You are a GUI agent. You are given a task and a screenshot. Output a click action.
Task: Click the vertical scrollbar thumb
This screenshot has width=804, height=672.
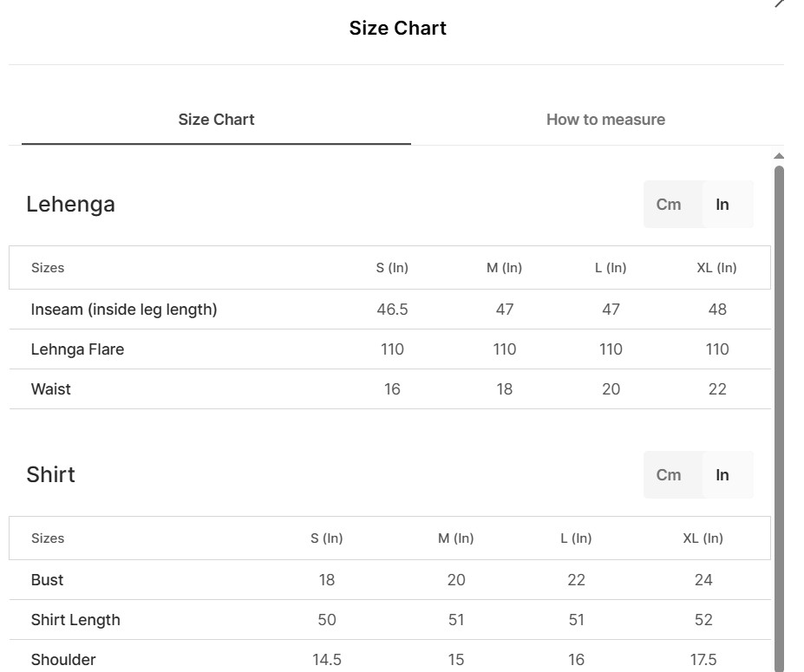pyautogui.click(x=779, y=418)
